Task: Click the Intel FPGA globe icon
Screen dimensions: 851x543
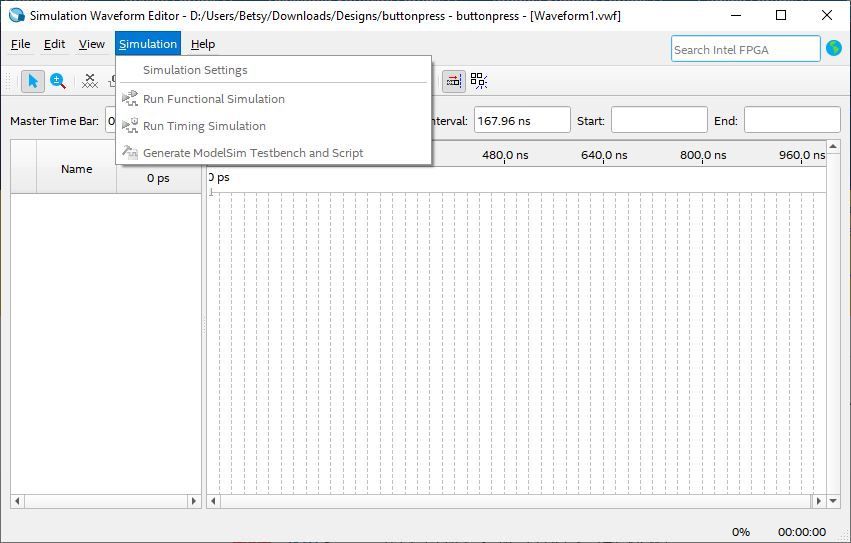Action: point(834,48)
